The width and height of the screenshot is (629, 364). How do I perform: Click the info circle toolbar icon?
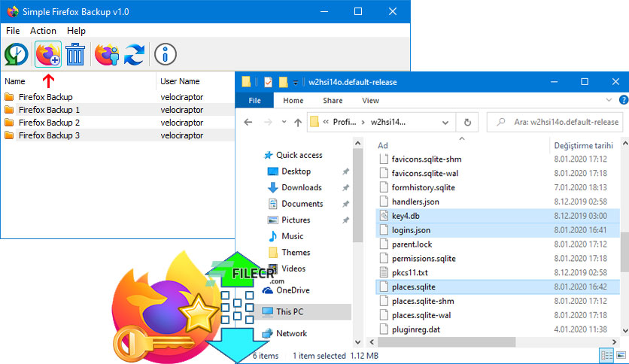(166, 54)
